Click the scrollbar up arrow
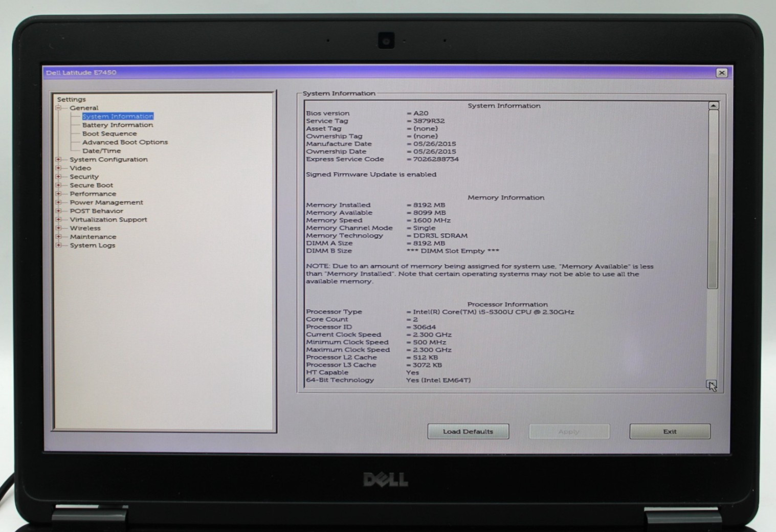 coord(713,105)
